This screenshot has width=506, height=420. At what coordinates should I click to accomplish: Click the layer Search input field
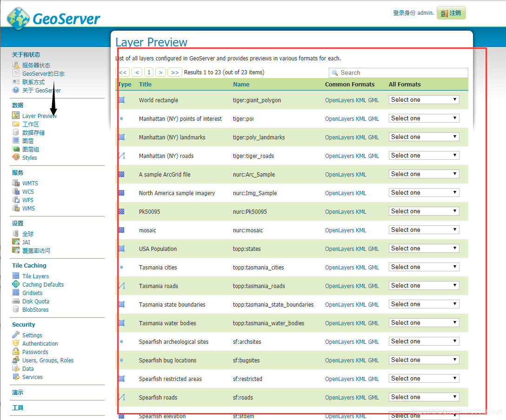coord(398,72)
